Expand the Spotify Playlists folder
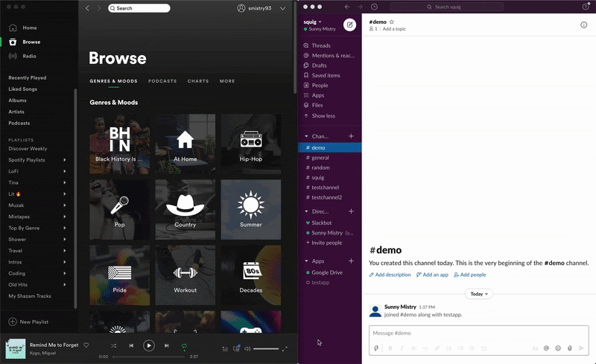The height and width of the screenshot is (364, 596). pos(65,160)
